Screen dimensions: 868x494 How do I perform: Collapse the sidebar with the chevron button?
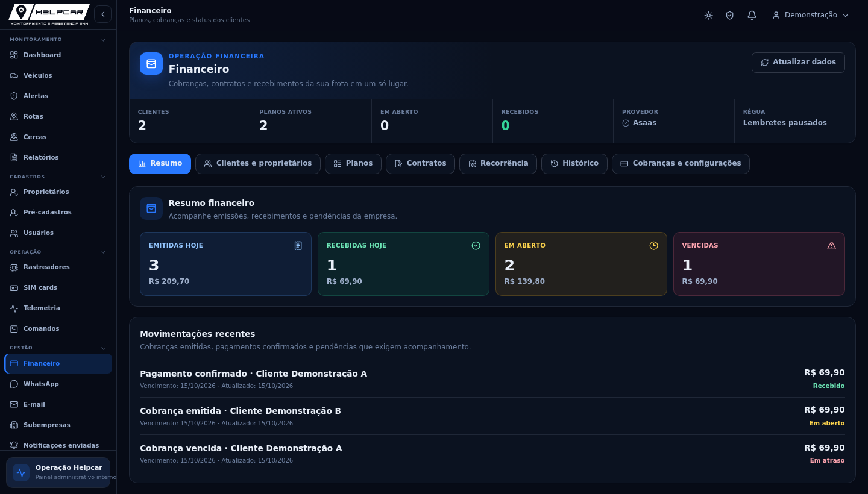tap(102, 14)
